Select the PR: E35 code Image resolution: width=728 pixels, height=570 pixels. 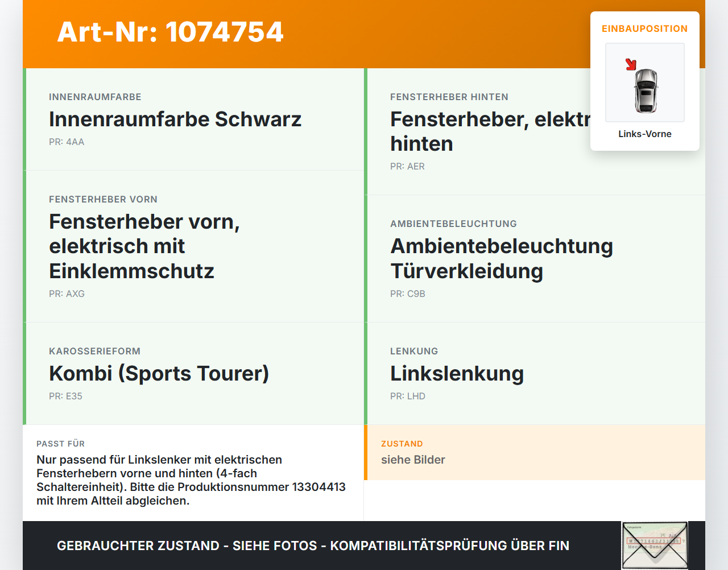point(65,396)
